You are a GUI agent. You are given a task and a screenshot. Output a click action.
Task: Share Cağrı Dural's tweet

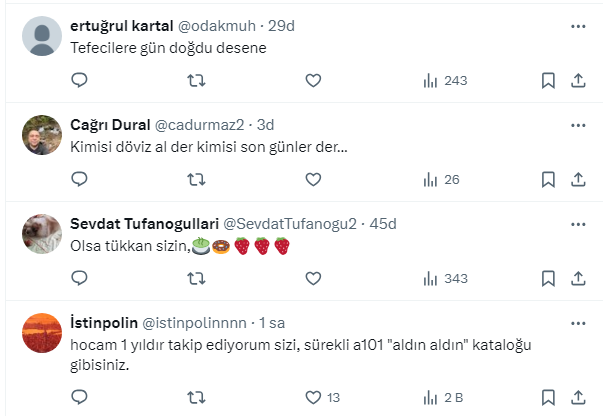[x=578, y=180]
